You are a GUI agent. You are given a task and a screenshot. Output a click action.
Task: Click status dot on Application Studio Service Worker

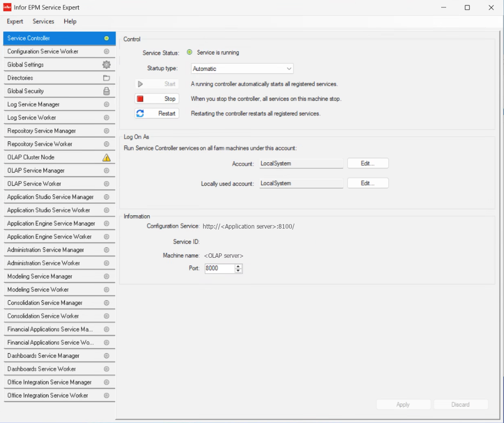(x=106, y=210)
